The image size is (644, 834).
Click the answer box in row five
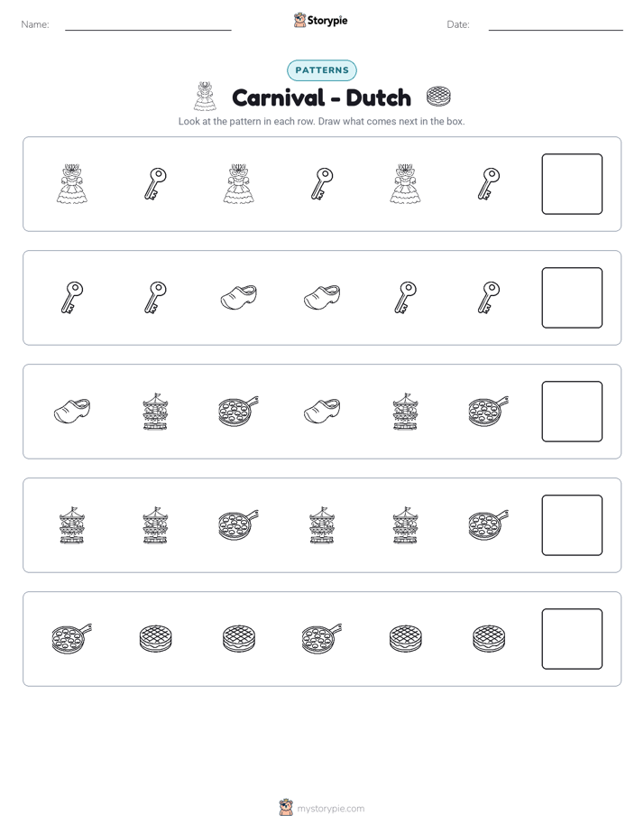(x=572, y=639)
